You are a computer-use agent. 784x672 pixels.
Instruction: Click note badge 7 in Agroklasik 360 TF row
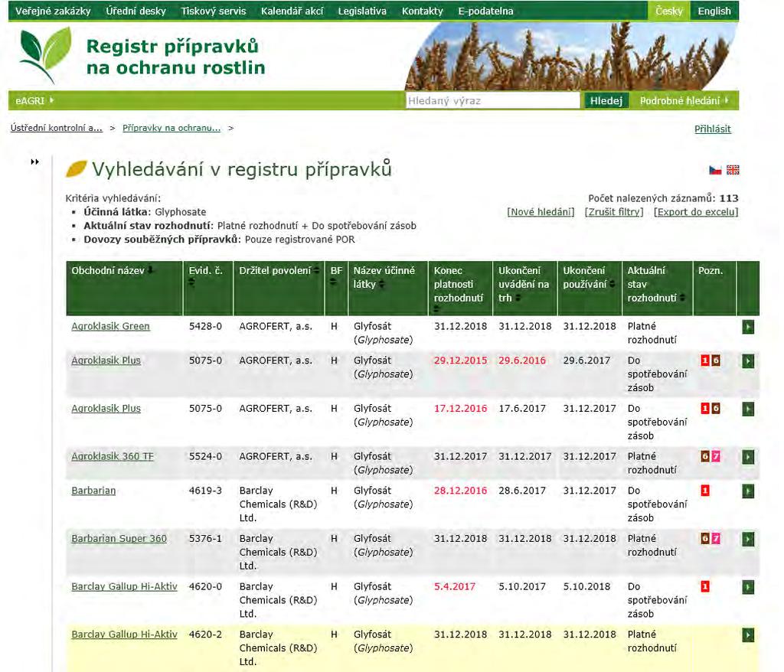[716, 456]
